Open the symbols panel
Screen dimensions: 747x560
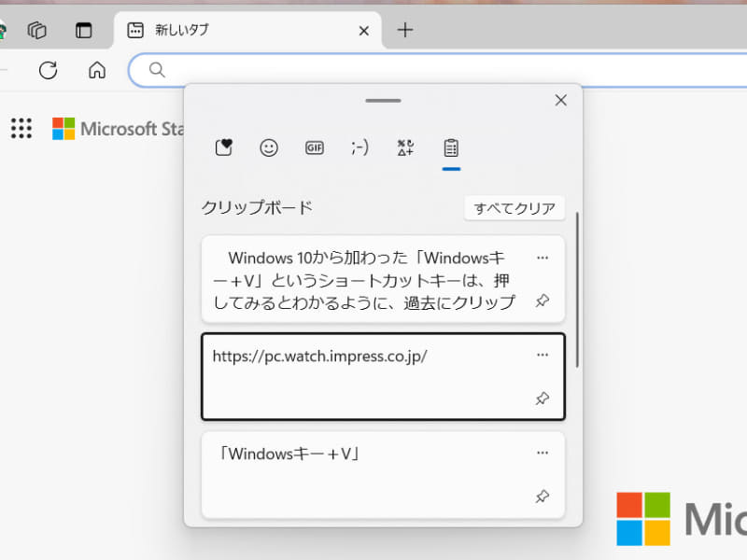[404, 147]
